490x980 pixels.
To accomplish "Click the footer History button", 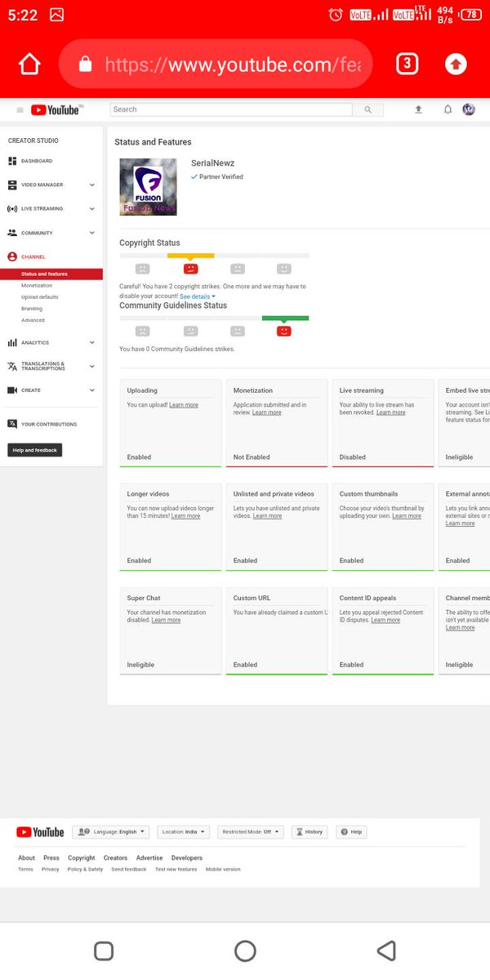I will coord(309,831).
